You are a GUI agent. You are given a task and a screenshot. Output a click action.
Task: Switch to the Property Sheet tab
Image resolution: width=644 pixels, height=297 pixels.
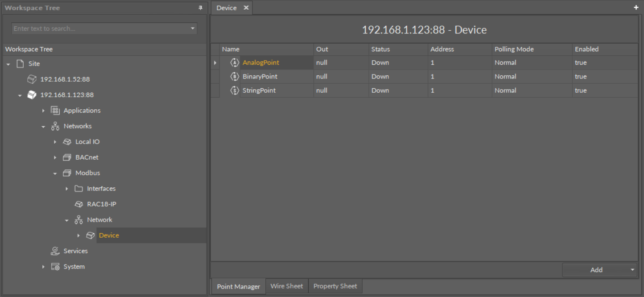pyautogui.click(x=335, y=286)
